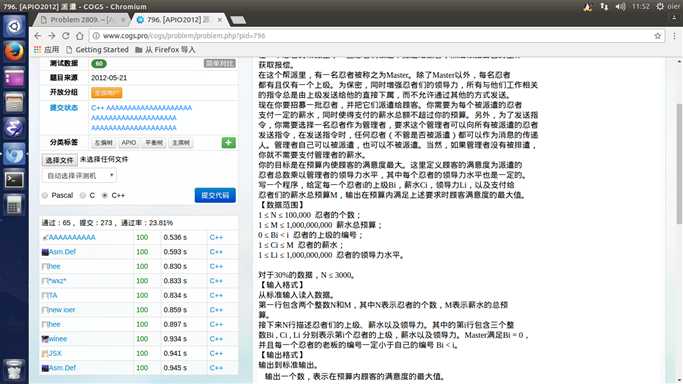
Task: Select the C++ language radio button
Action: click(x=105, y=195)
